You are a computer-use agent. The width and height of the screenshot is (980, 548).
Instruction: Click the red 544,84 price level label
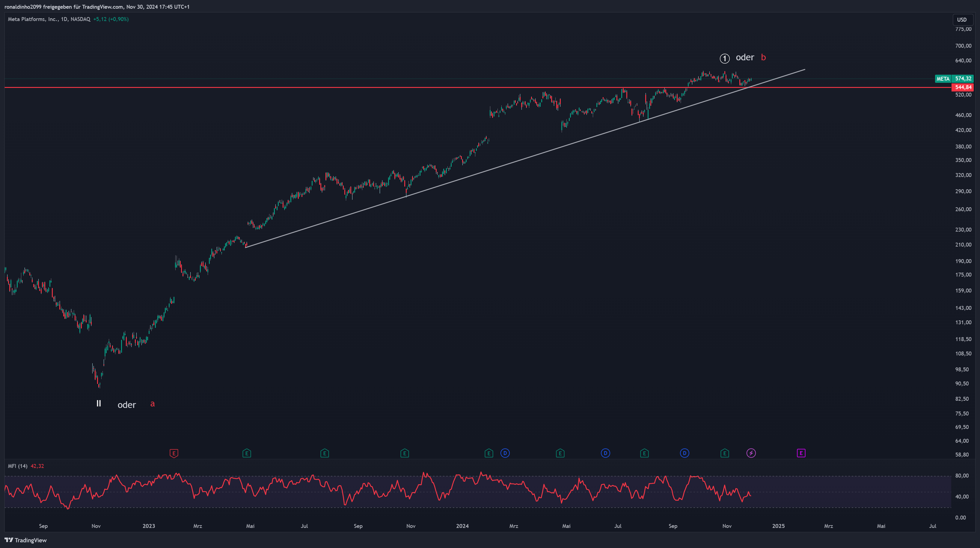tap(963, 87)
